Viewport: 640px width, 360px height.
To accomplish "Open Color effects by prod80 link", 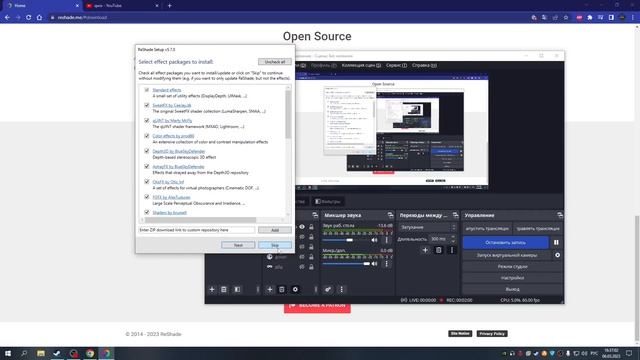I will coord(173,136).
